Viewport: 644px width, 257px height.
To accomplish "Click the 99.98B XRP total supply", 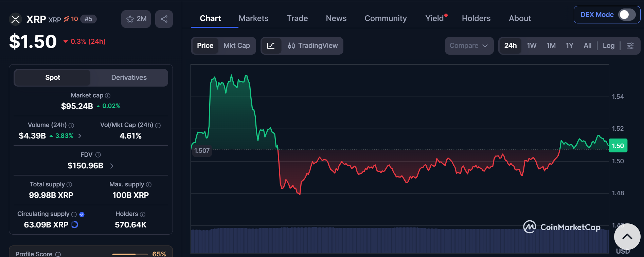I will click(x=51, y=195).
